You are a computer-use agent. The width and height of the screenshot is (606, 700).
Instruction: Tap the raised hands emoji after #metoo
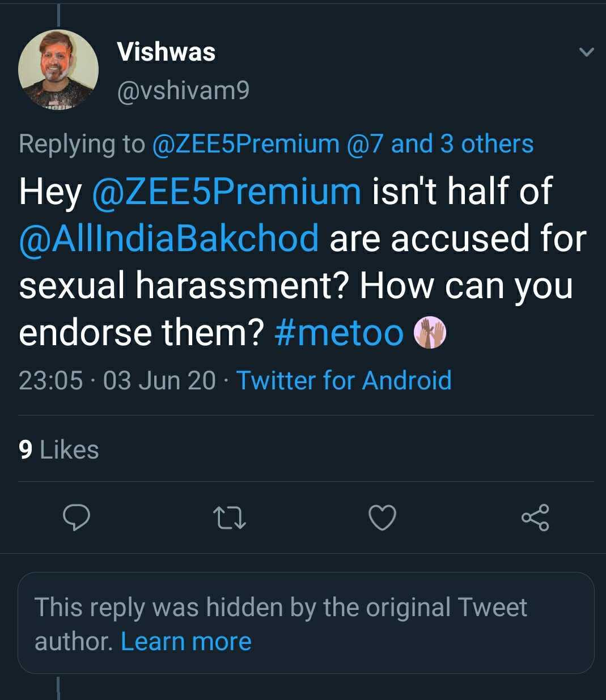coord(430,333)
